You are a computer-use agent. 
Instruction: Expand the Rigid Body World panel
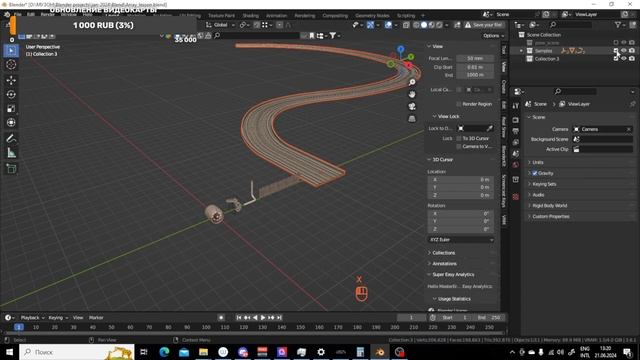(x=549, y=206)
